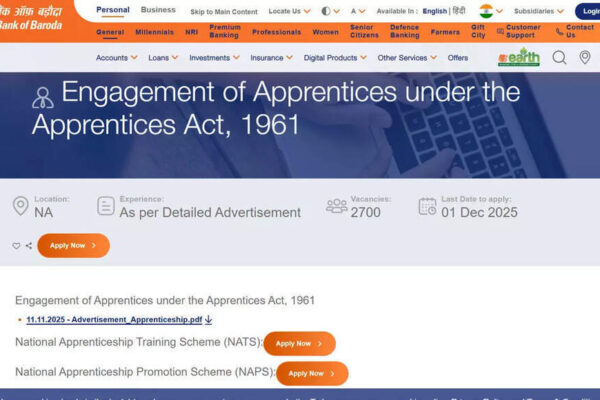Click the Bank of Baroda logo
The width and height of the screenshot is (600, 400).
pos(31,18)
